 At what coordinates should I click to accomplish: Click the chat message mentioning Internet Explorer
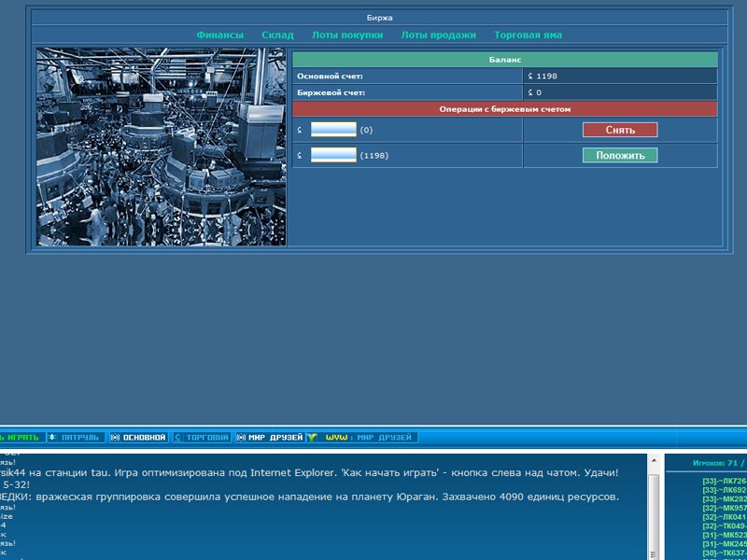[x=310, y=473]
